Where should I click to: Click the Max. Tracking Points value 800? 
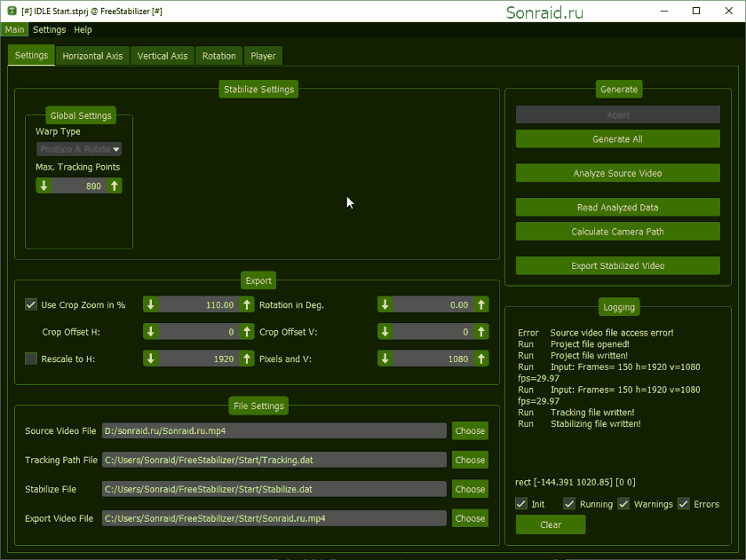[79, 185]
